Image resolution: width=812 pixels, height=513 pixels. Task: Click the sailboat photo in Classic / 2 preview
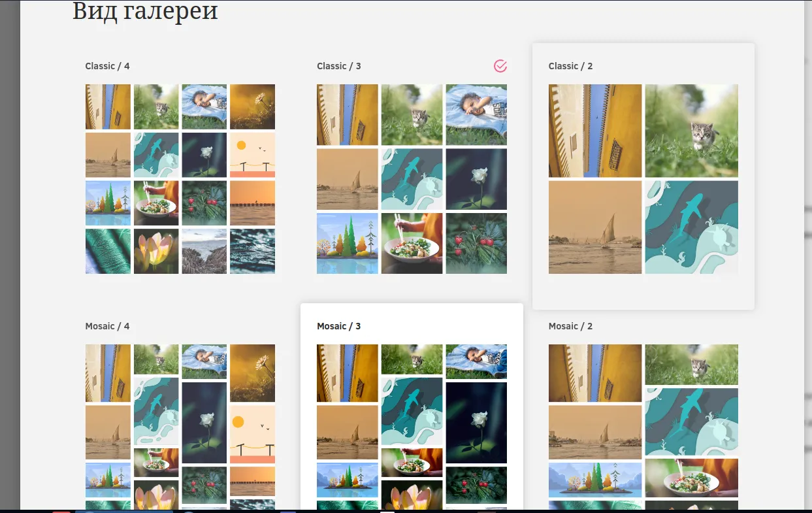click(x=595, y=227)
